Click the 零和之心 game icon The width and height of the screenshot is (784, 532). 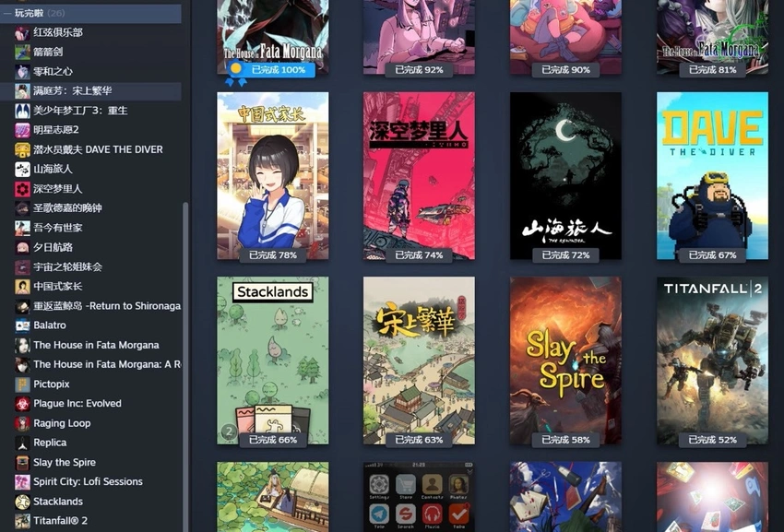[x=22, y=72]
